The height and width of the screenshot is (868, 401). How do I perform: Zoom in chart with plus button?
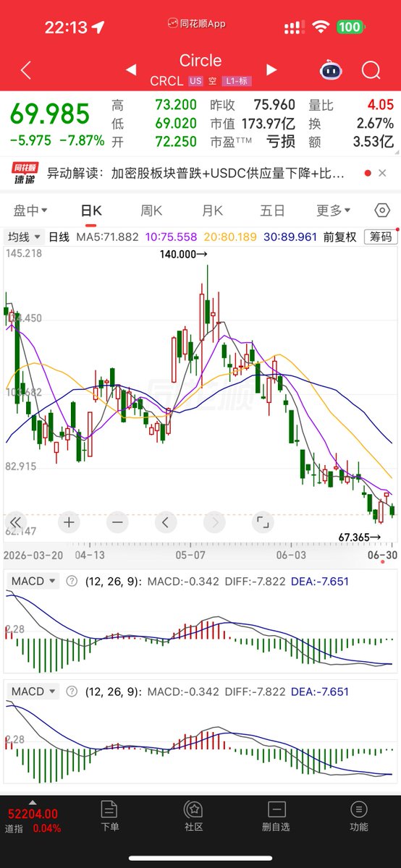click(x=69, y=522)
